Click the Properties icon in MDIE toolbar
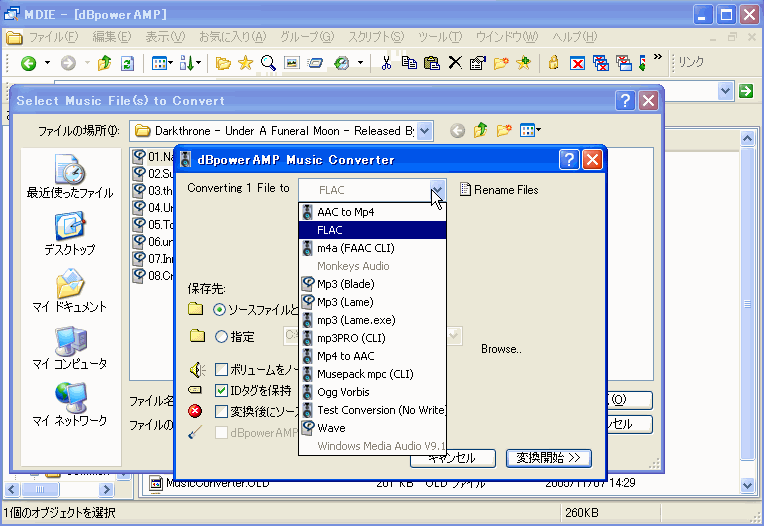Image resolution: width=764 pixels, height=526 pixels. 478,63
